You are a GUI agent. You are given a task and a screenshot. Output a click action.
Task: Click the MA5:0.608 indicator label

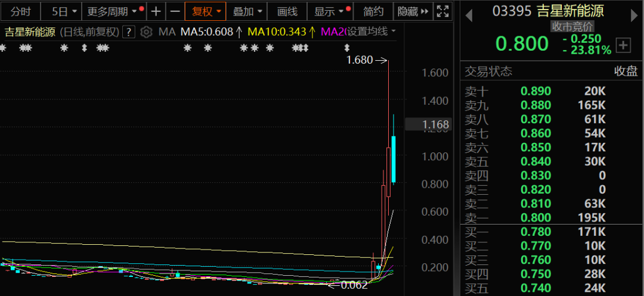(x=211, y=32)
